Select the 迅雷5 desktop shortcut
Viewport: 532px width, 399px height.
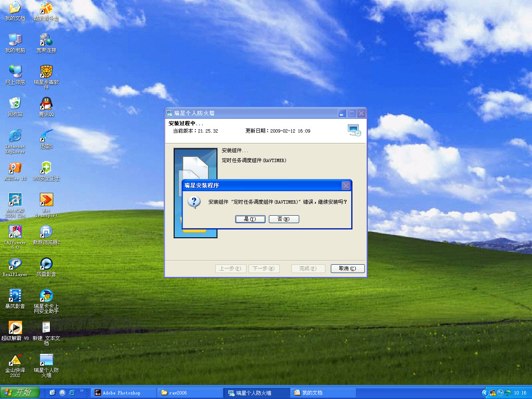click(46, 139)
